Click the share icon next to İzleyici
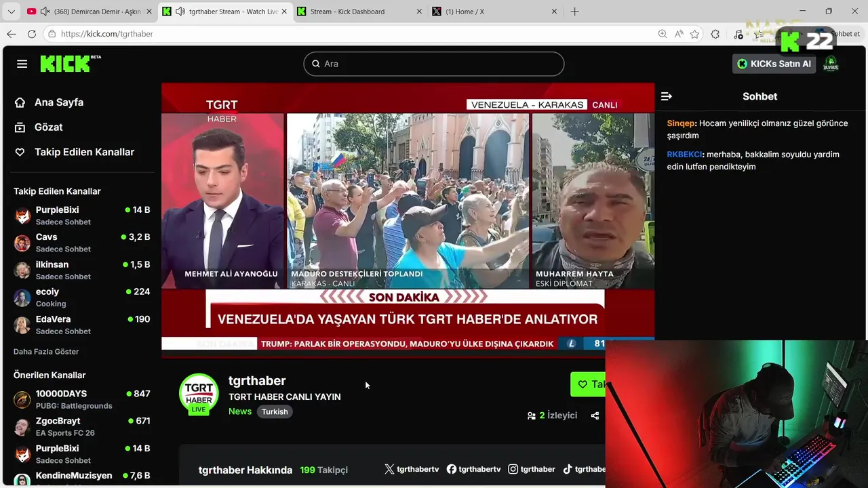Screen dimensions: 868x488 coord(595,415)
